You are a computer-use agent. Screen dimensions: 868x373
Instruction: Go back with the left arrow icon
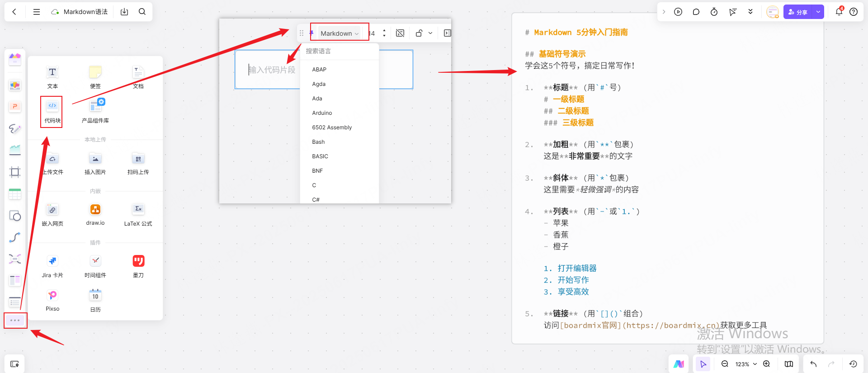(14, 12)
